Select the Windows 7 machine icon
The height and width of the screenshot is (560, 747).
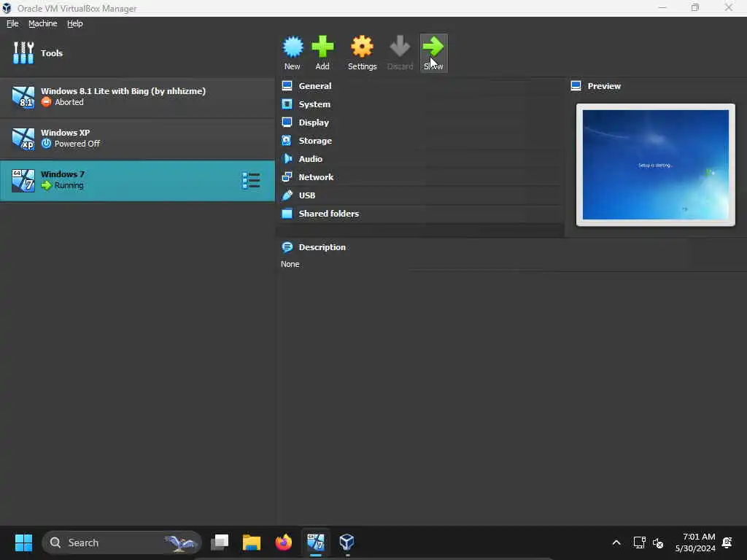coord(23,181)
